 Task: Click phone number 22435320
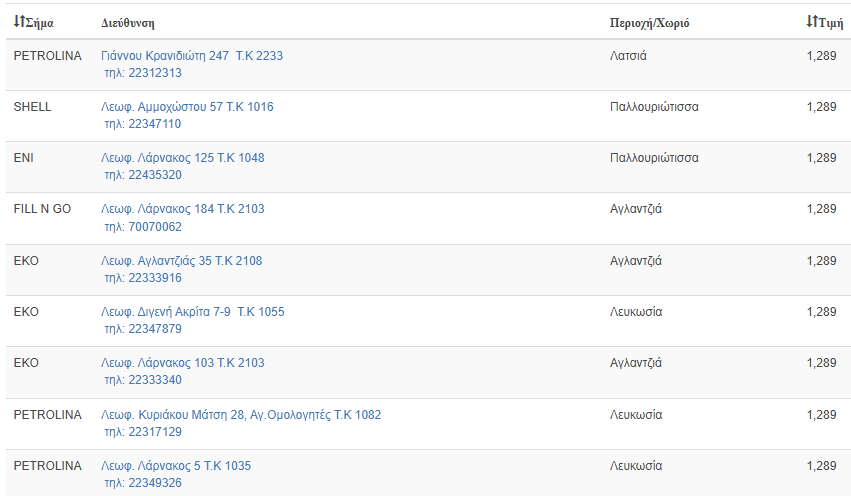click(155, 175)
